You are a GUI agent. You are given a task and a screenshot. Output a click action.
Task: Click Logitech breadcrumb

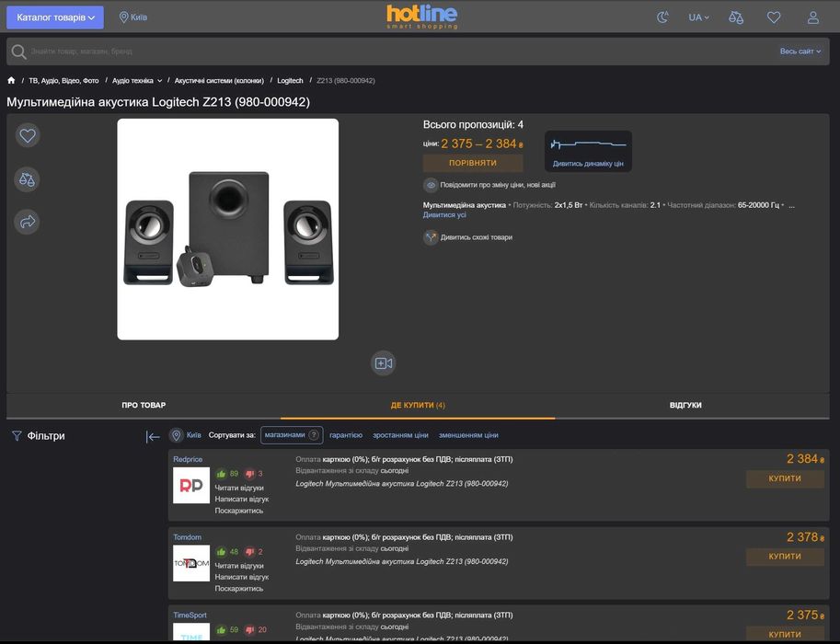tap(290, 80)
